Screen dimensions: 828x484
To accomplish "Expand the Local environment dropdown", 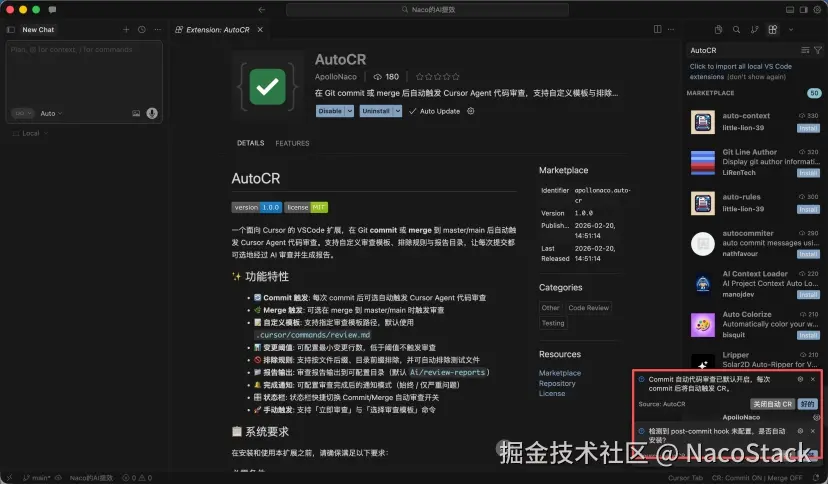I will pyautogui.click(x=30, y=133).
